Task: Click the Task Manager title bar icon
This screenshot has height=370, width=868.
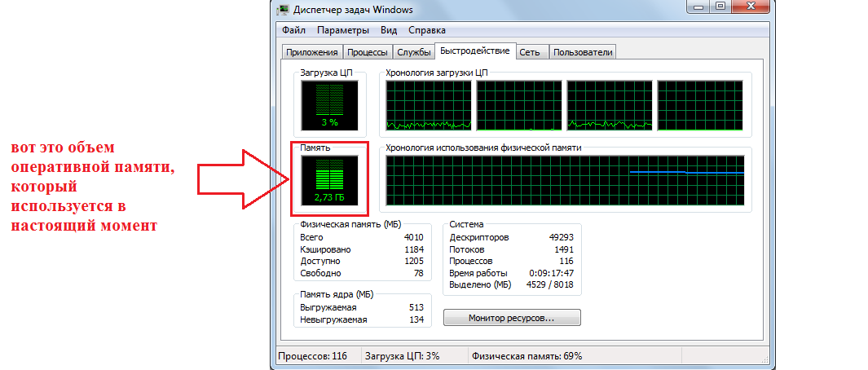Action: [282, 10]
